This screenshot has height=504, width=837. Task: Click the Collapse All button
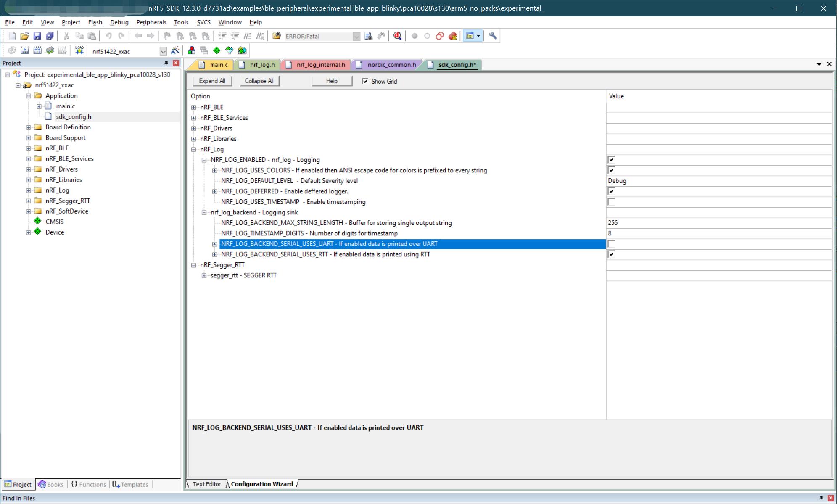point(259,81)
